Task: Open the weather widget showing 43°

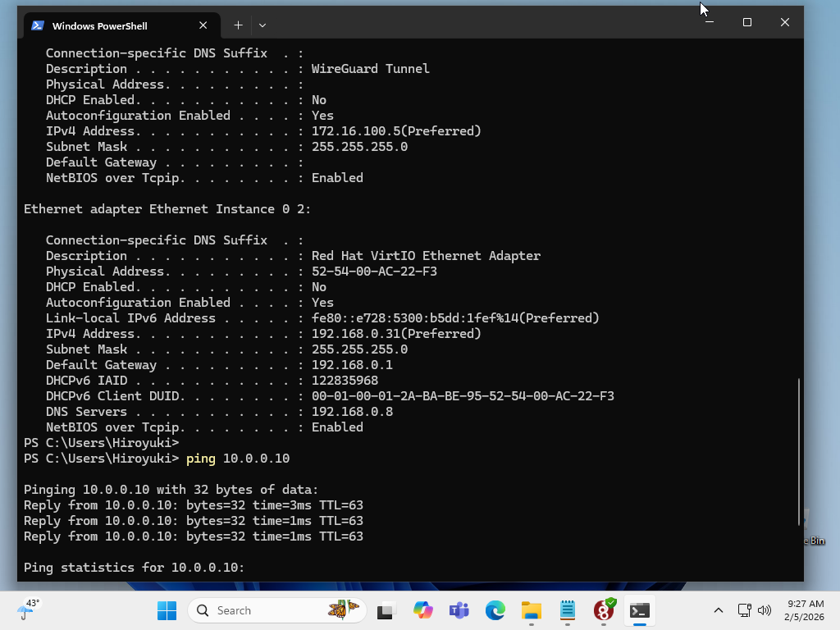Action: coord(29,610)
